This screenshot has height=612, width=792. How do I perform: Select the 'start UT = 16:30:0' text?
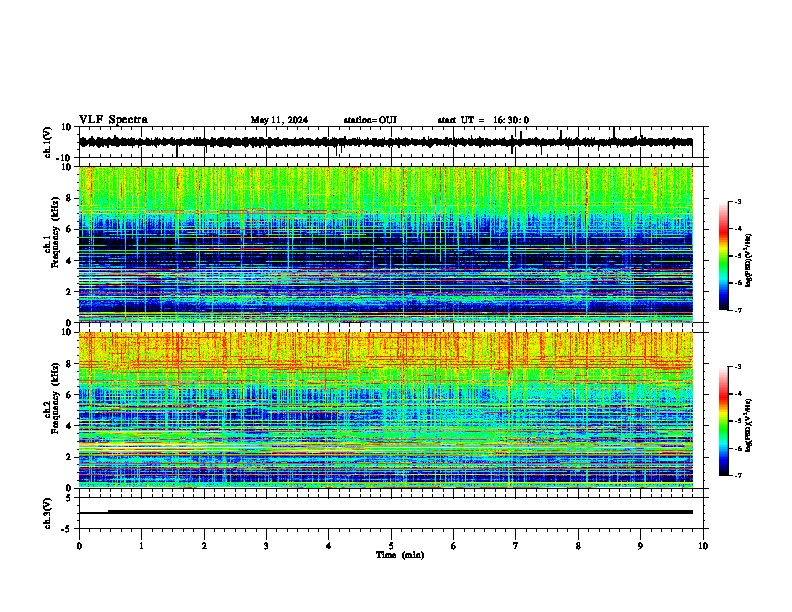[483, 120]
